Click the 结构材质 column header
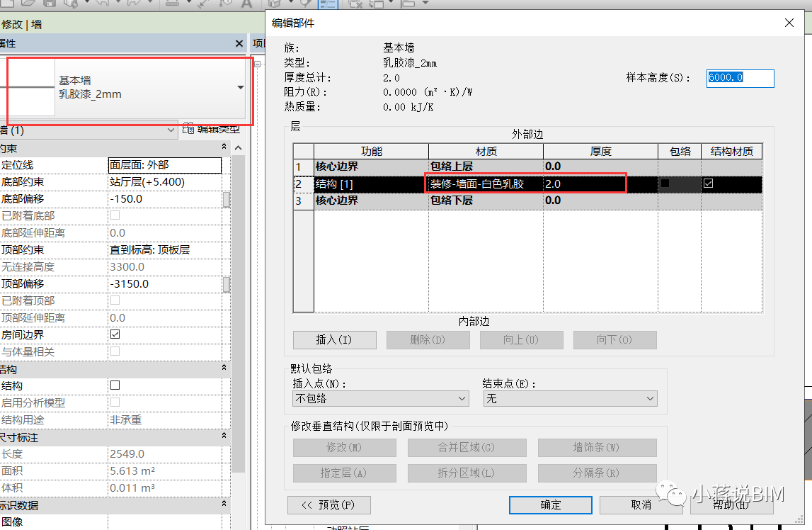812x530 pixels. (732, 152)
